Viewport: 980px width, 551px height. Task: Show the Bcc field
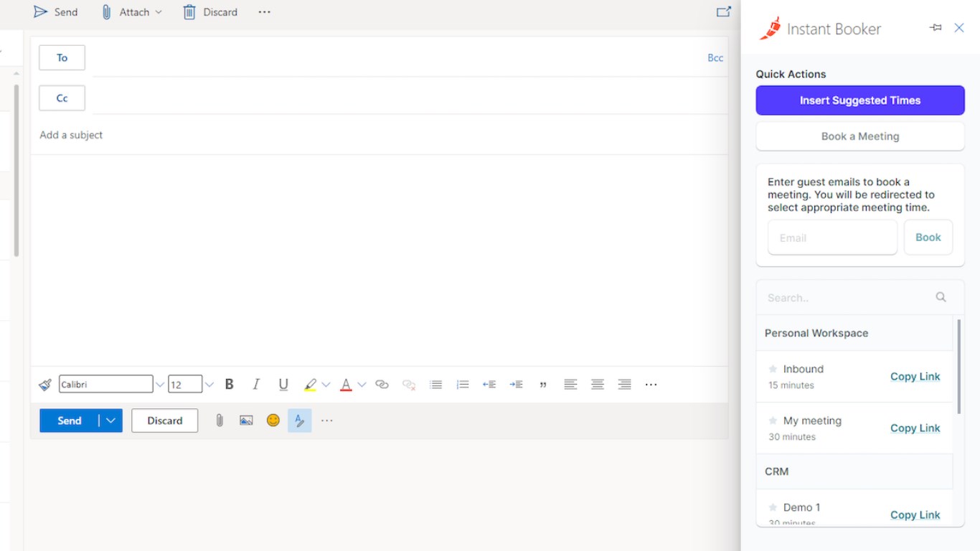pos(715,58)
